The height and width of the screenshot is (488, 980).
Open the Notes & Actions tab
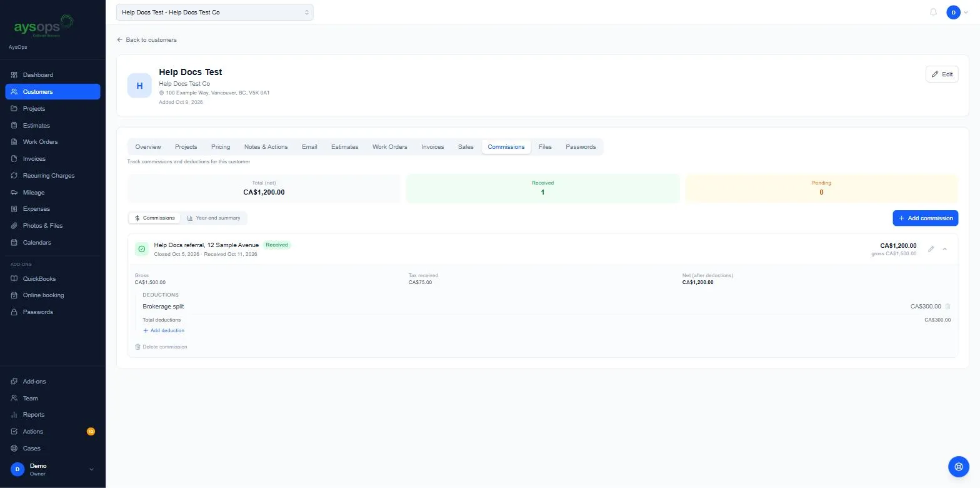[x=266, y=147]
